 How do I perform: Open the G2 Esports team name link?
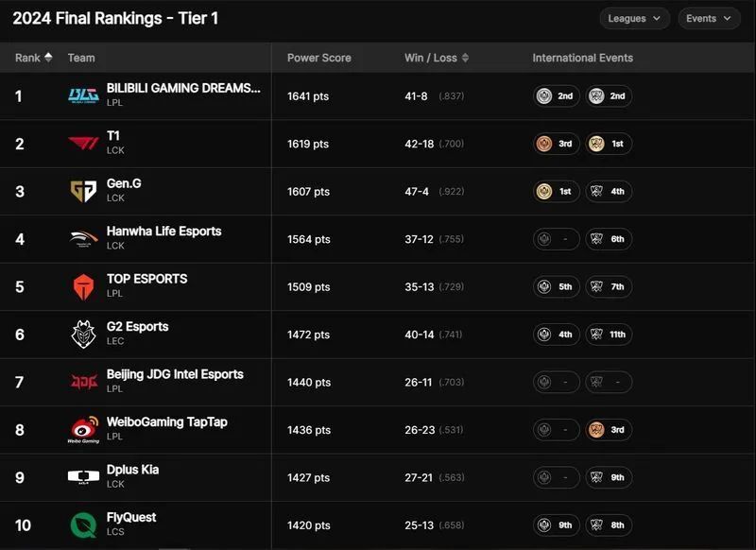137,326
